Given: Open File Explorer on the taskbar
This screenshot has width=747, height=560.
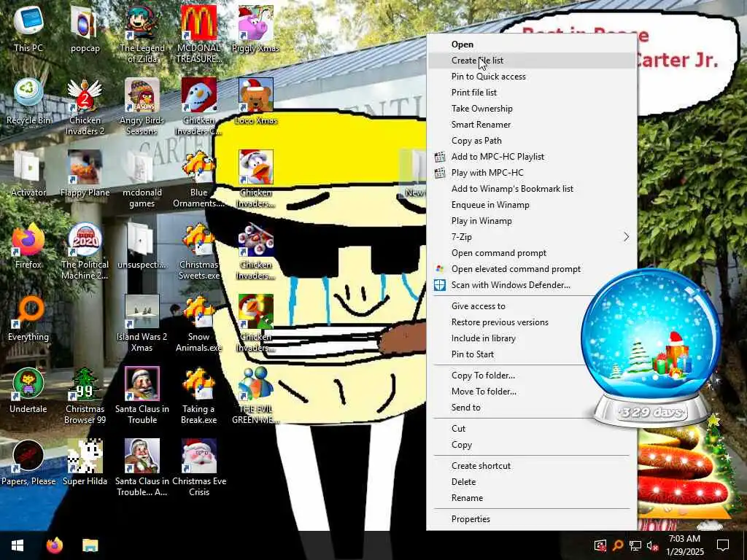Looking at the screenshot, I should (90, 545).
